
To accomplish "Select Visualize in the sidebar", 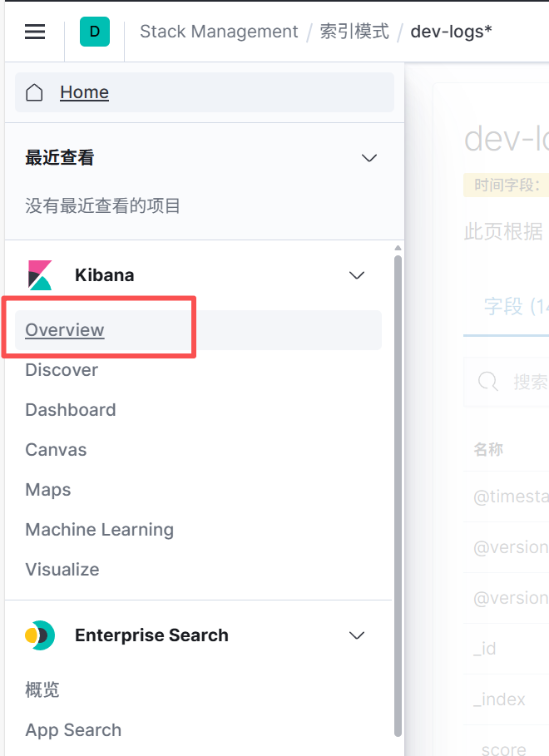I will pyautogui.click(x=62, y=570).
